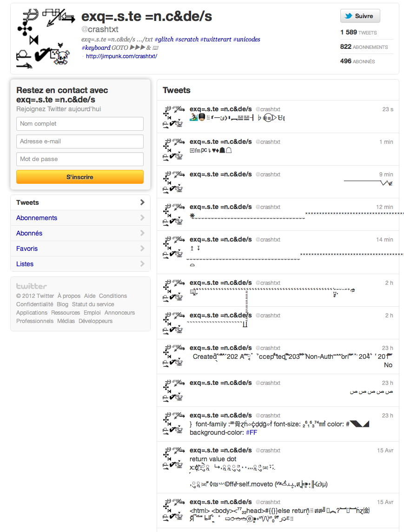404x532 pixels.
Task: Click the Twitter bird Suivre button
Action: coord(360,16)
